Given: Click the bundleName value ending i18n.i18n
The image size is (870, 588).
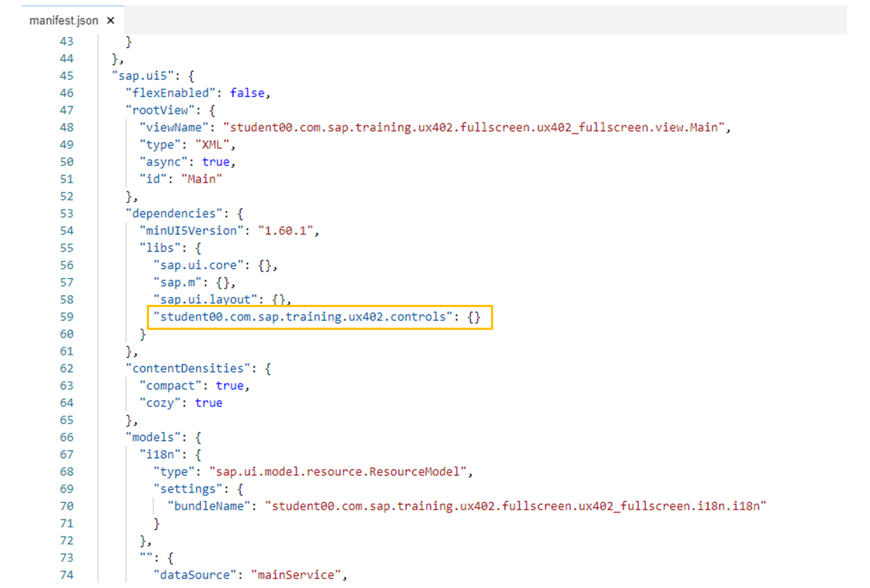Looking at the screenshot, I should click(515, 506).
